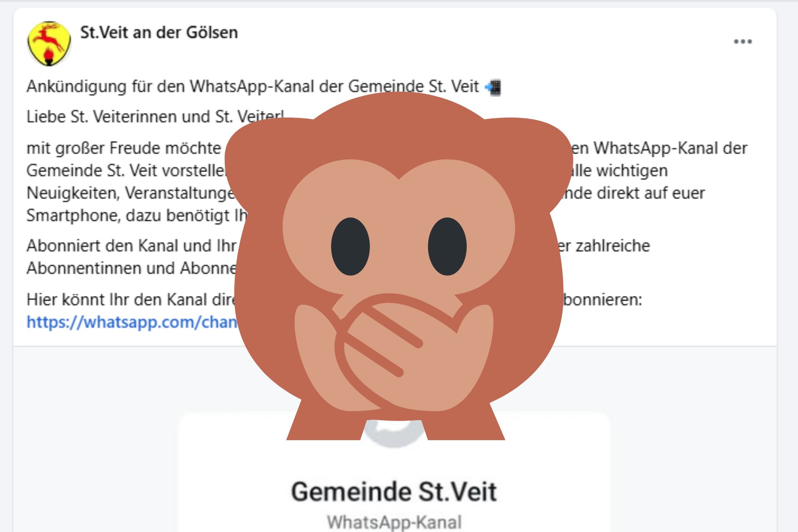798x532 pixels.
Task: Open the post options three-dots menu
Action: coord(743,42)
